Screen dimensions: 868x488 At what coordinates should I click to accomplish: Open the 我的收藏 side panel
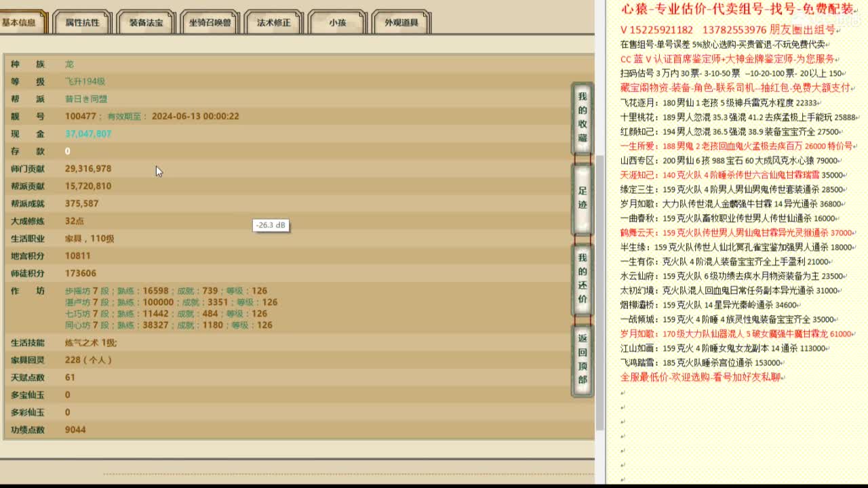click(x=581, y=117)
